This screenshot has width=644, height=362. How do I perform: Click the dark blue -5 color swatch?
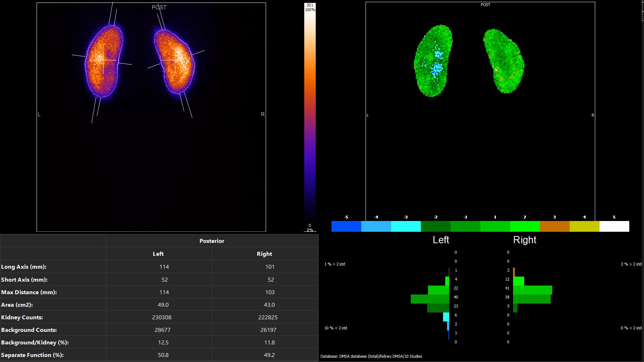(346, 226)
